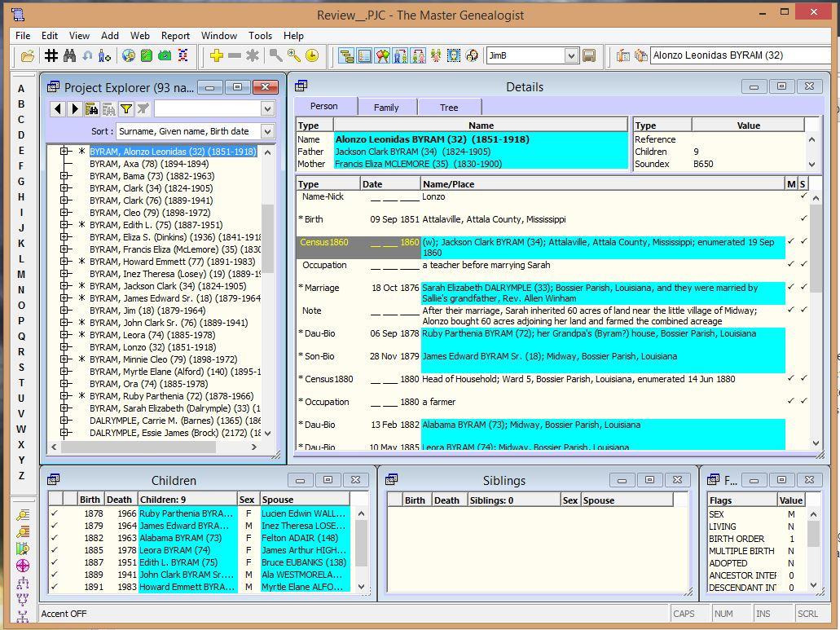Screen dimensions: 840x630
Task: Expand BYRAM, Alonzo Leonidas tree node
Action: [64, 152]
